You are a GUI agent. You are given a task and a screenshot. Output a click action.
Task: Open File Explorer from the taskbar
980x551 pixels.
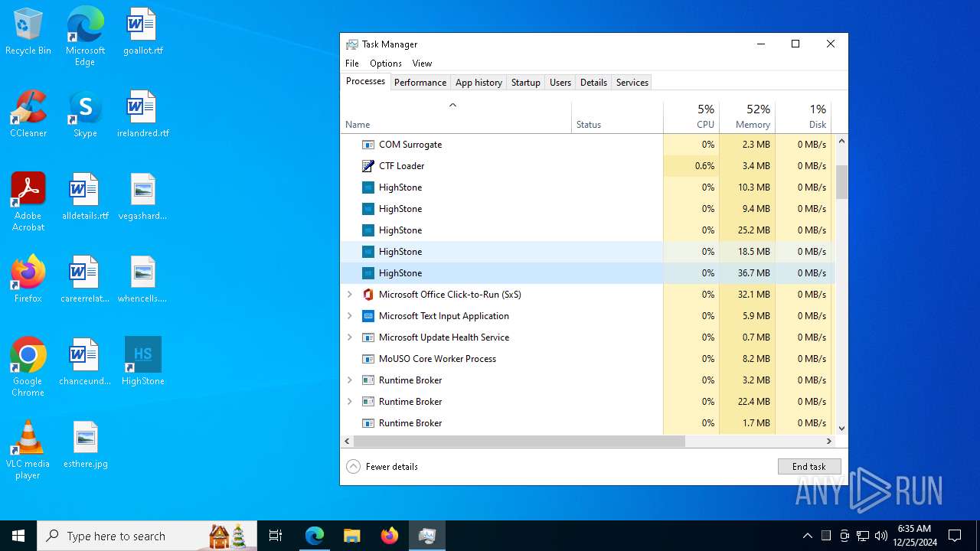coord(351,536)
